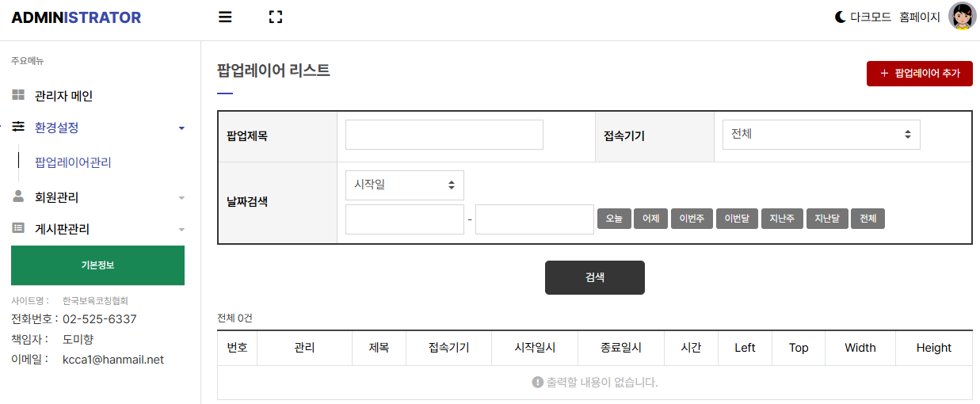Focus the 팝업제목 text input field
The width and height of the screenshot is (980, 404).
444,135
